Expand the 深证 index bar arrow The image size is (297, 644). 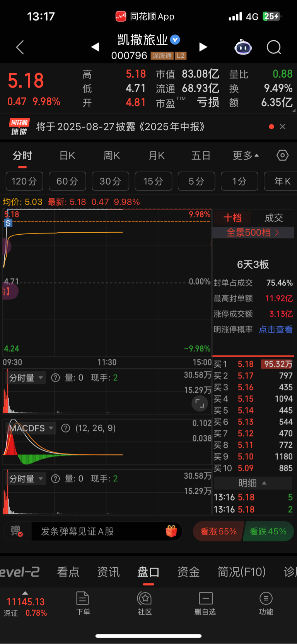point(25,593)
